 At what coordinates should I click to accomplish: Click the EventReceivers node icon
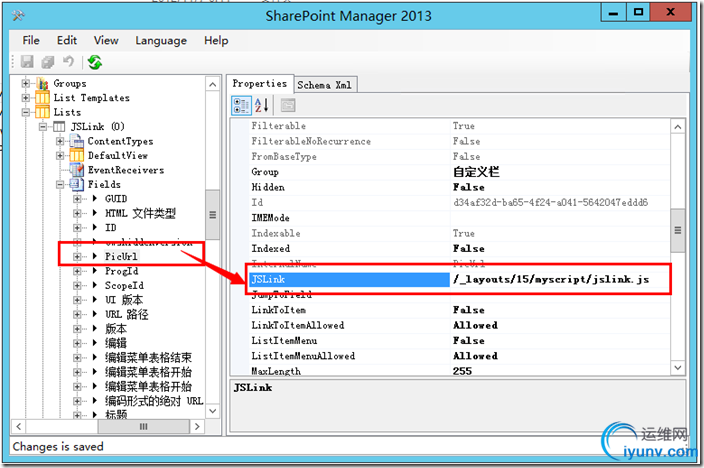click(x=77, y=170)
